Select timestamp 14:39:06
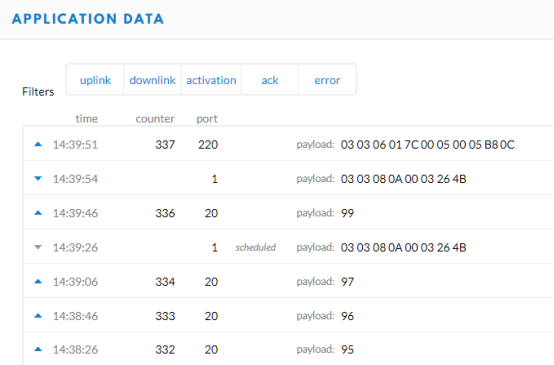This screenshot has height=365, width=554. pos(75,282)
